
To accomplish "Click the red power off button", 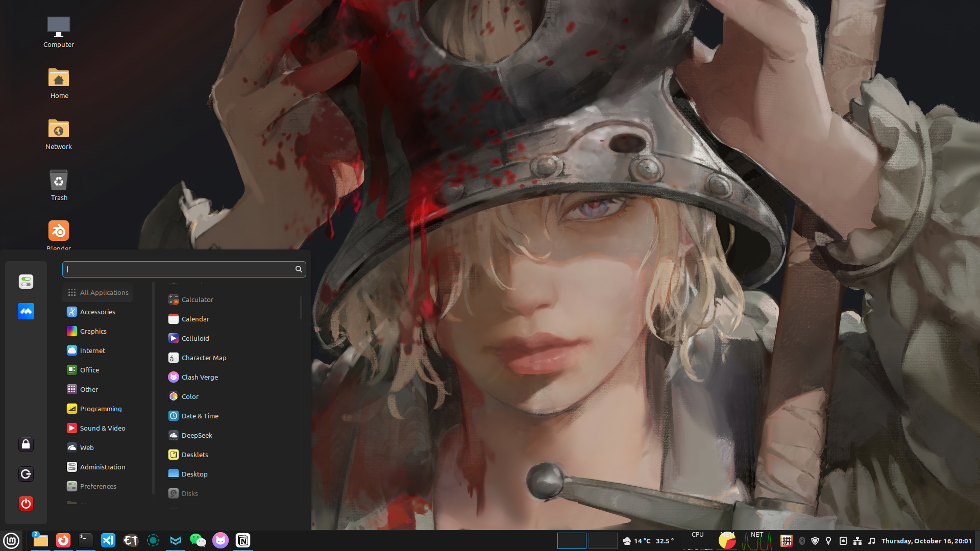I will pos(26,504).
